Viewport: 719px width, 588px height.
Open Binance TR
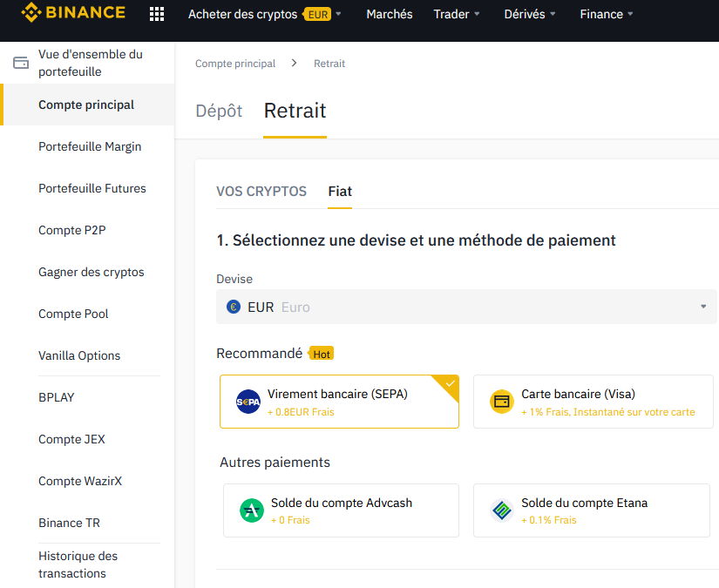[x=69, y=523]
